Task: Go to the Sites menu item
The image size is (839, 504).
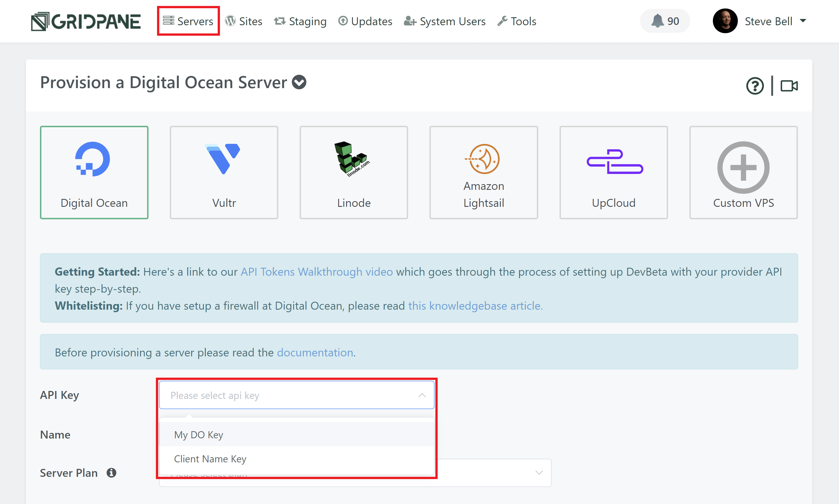Action: click(244, 21)
